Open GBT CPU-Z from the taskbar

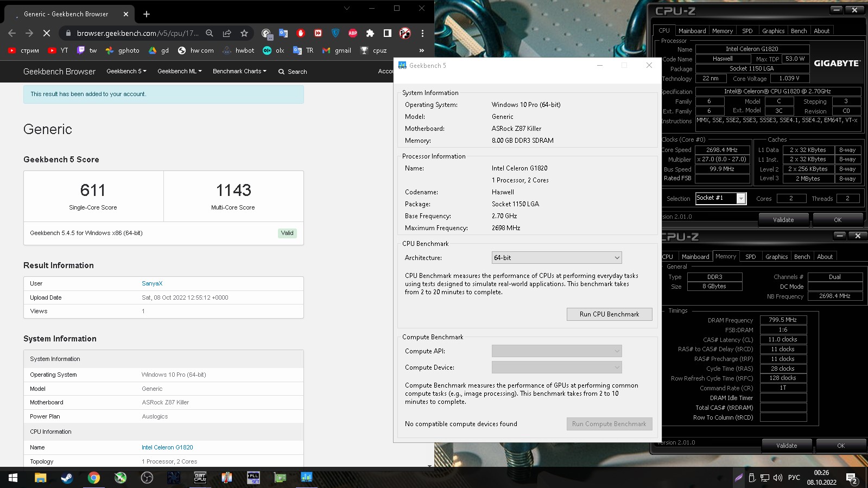(x=200, y=478)
